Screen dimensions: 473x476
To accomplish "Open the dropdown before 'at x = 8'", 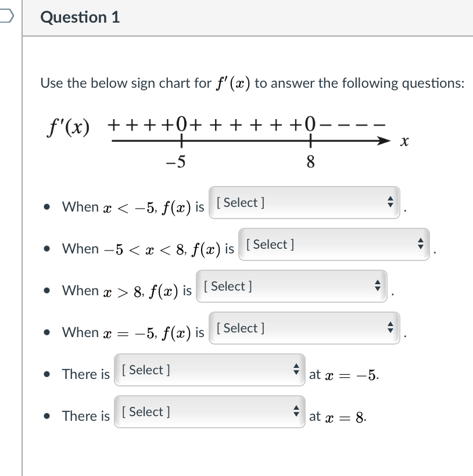I will click(x=209, y=411).
